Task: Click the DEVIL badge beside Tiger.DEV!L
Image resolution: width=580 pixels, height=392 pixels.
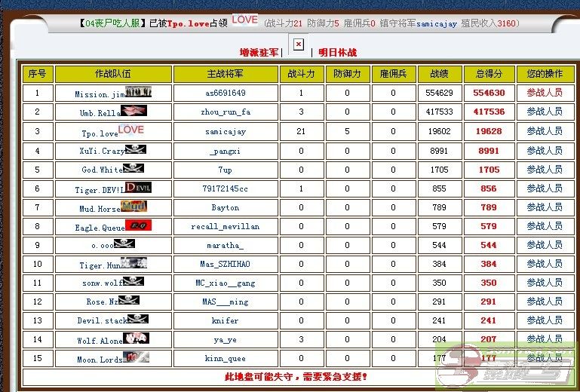Action: [138, 188]
